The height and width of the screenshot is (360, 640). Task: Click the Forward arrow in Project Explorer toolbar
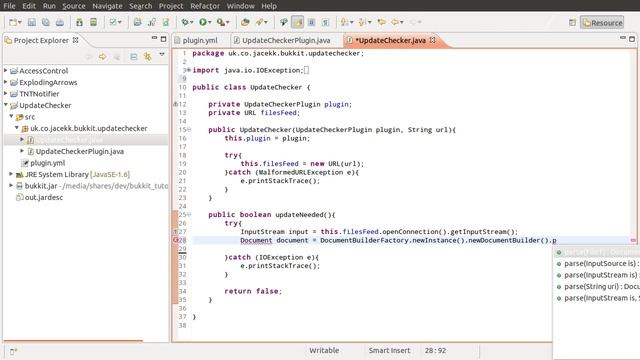click(x=102, y=57)
